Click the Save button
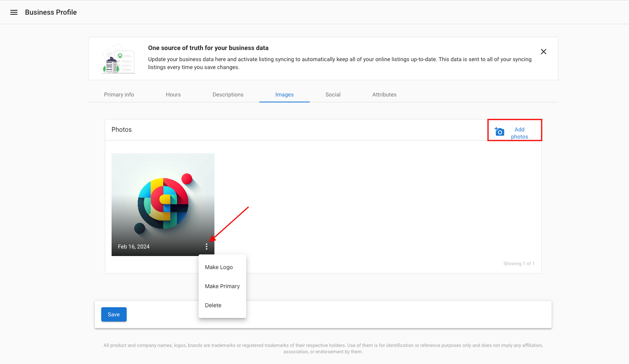The height and width of the screenshot is (364, 629). 114,314
